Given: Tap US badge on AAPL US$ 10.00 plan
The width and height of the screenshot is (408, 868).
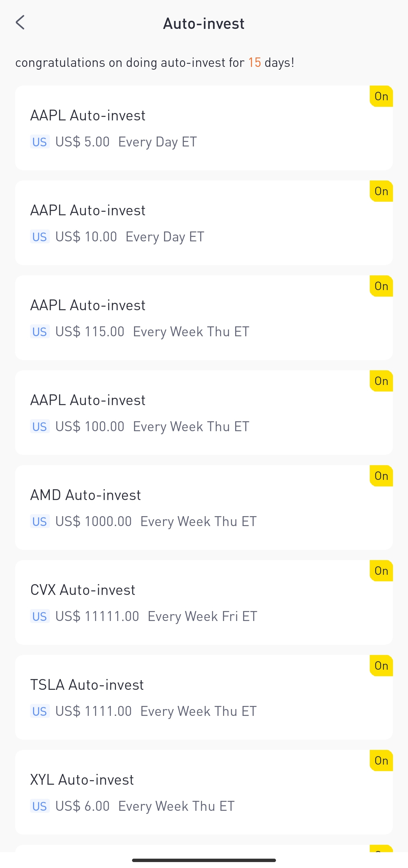Looking at the screenshot, I should (40, 237).
